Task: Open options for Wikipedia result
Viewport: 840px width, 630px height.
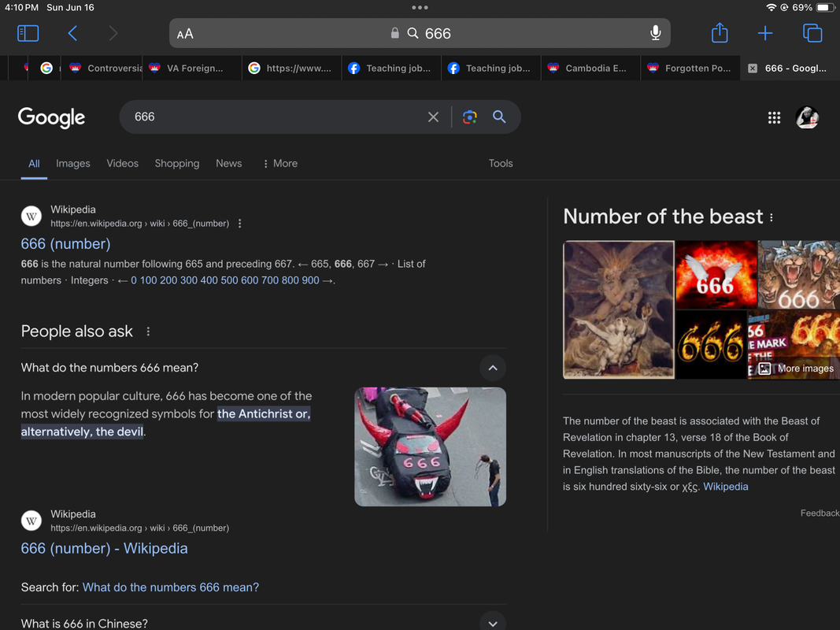Action: (x=239, y=224)
